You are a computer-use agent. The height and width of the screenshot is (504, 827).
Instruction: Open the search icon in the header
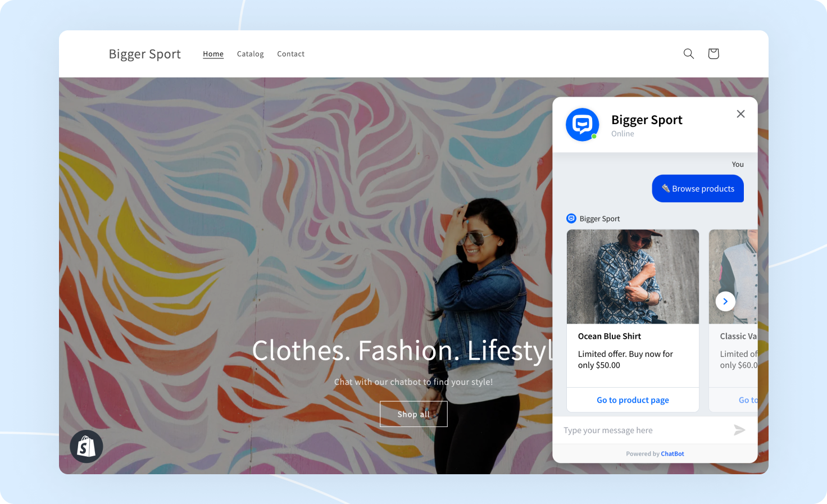(x=688, y=53)
